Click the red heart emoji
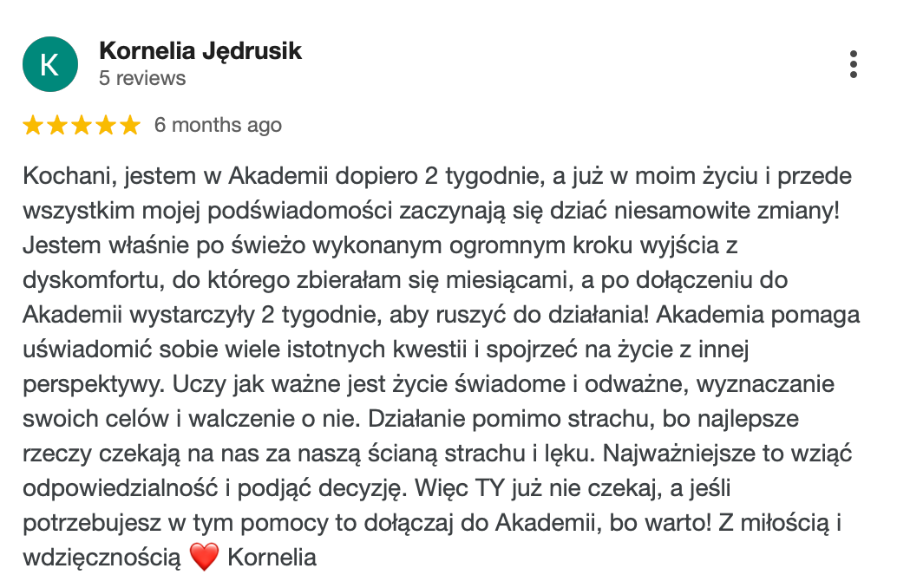The width and height of the screenshot is (897, 588). click(x=204, y=558)
